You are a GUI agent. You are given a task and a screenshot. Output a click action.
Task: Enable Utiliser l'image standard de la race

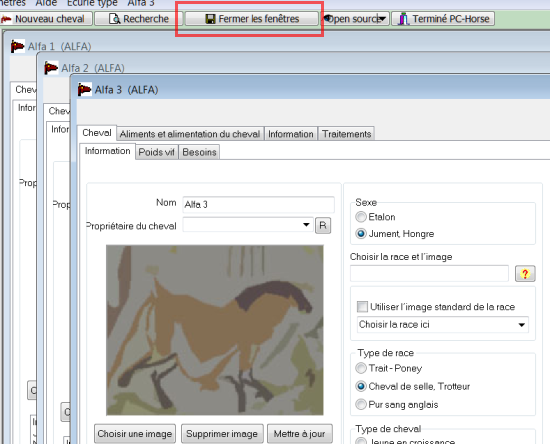pos(362,307)
